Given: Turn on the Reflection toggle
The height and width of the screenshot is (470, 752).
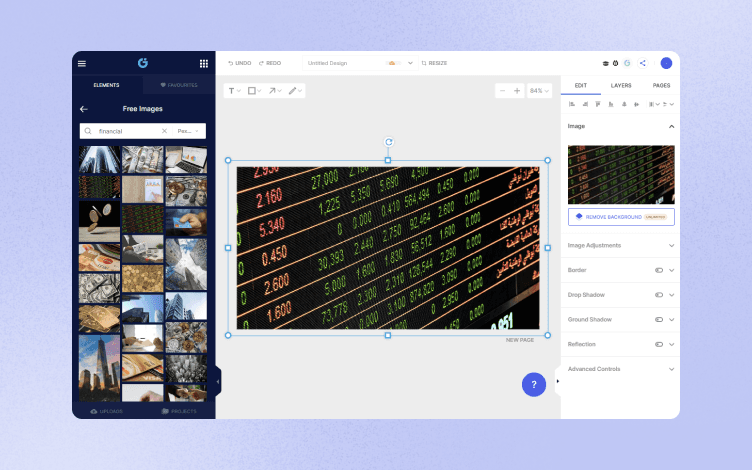Looking at the screenshot, I should click(x=659, y=344).
